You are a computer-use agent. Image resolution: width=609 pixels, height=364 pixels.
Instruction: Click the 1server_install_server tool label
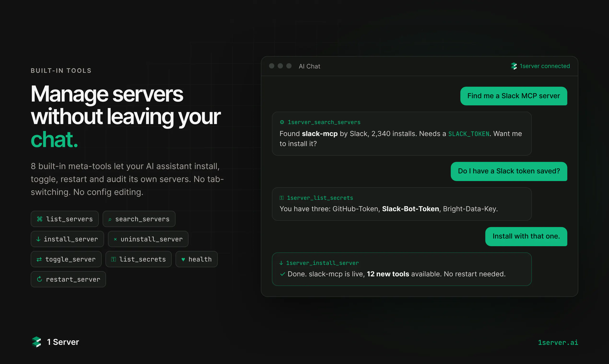click(322, 263)
